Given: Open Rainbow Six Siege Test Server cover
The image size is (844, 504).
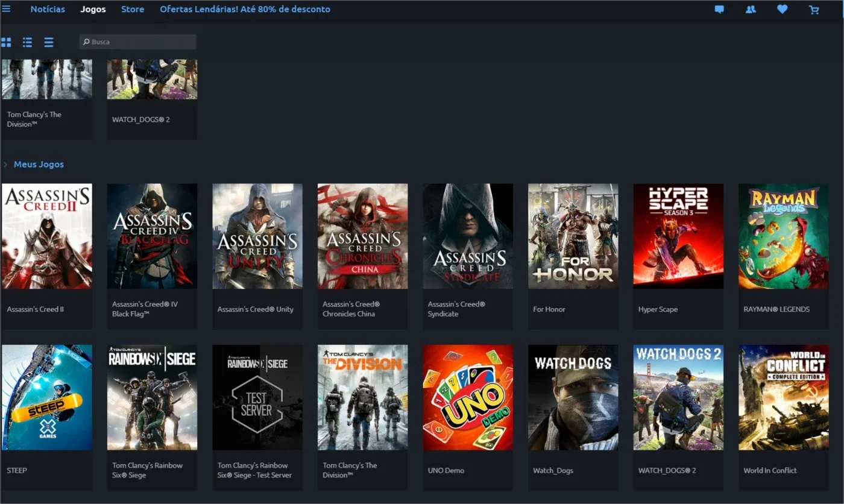Looking at the screenshot, I should tap(257, 397).
